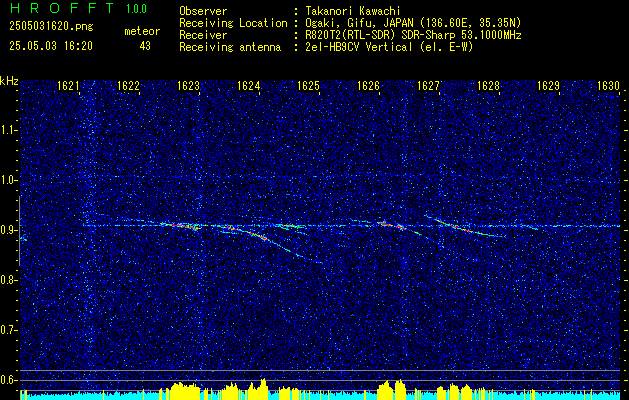629x400 pixels.
Task: Click time marker 1625
Action: 308,86
